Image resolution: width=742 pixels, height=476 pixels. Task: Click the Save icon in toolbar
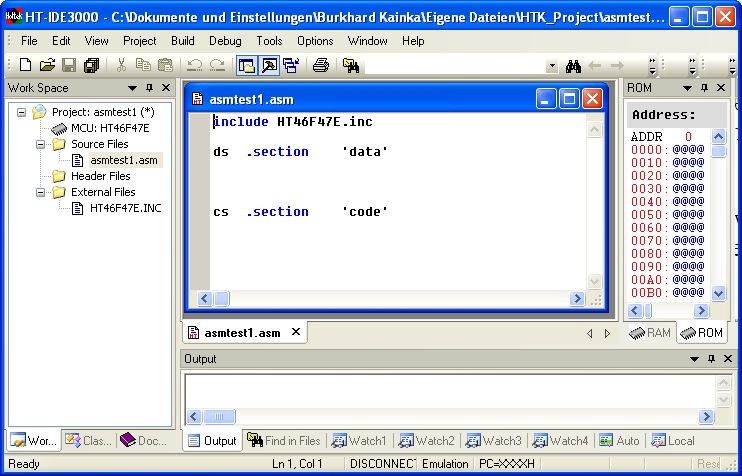coord(69,66)
